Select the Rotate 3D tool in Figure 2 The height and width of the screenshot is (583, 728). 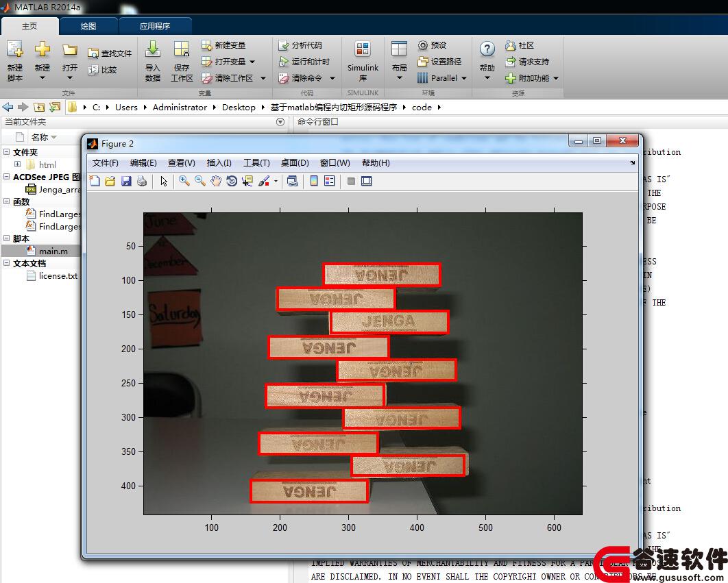(232, 181)
